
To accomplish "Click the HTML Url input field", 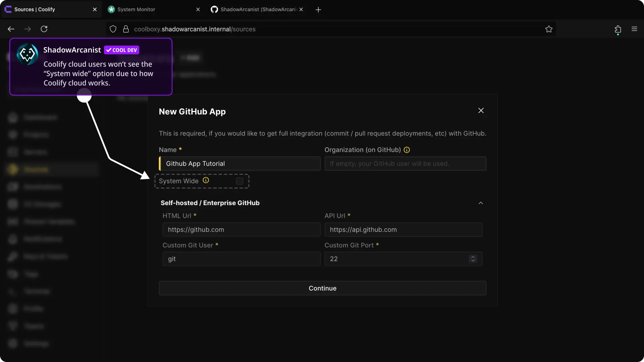I will click(241, 230).
